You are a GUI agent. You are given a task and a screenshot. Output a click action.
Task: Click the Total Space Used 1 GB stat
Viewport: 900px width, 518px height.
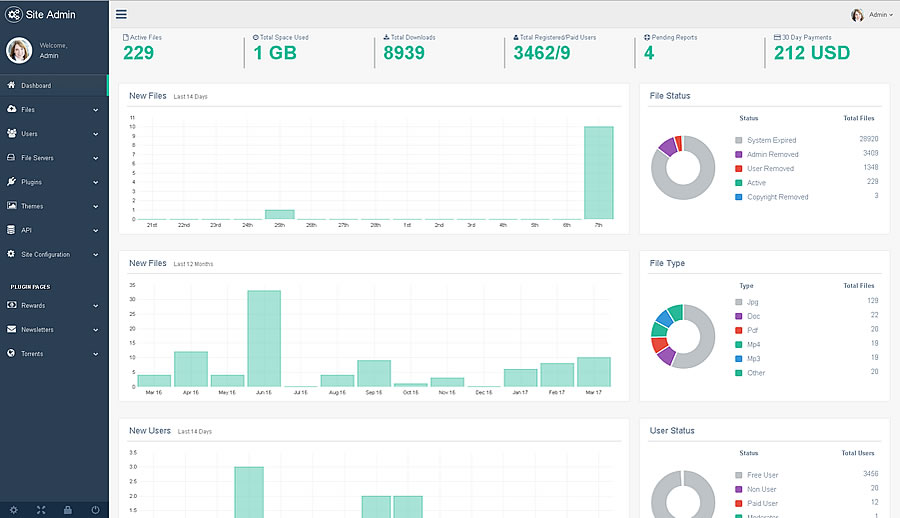pos(281,48)
